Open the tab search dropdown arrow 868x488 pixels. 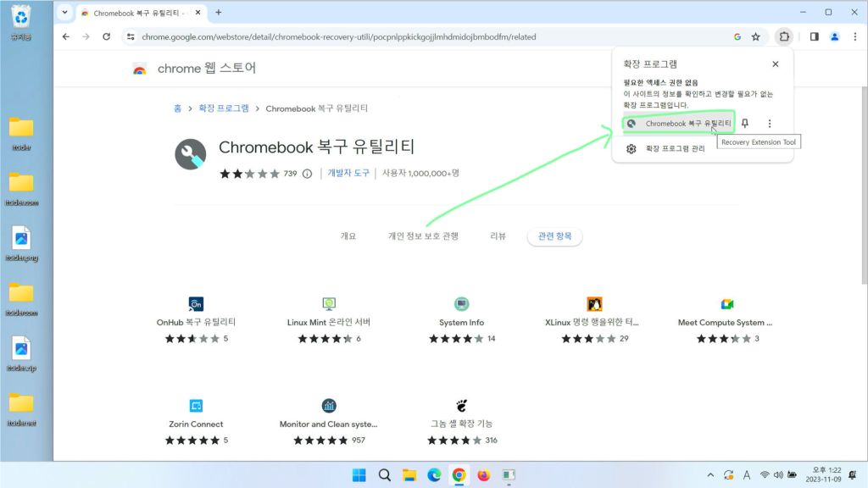64,12
